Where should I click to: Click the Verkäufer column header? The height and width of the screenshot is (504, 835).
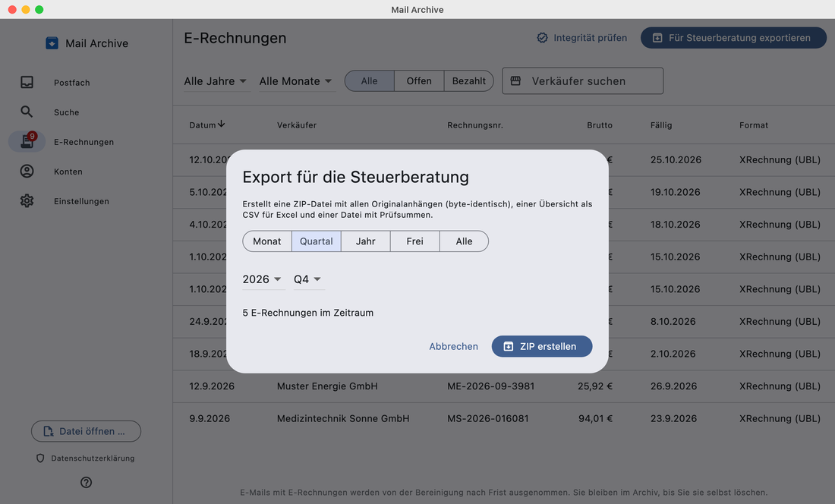pyautogui.click(x=297, y=125)
